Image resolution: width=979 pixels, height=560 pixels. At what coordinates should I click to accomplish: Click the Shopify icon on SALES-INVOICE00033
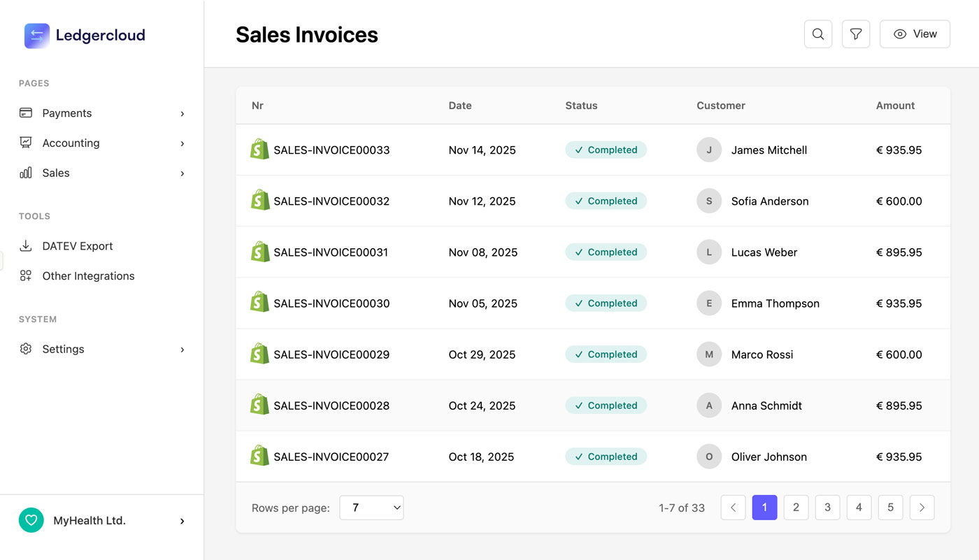[259, 150]
